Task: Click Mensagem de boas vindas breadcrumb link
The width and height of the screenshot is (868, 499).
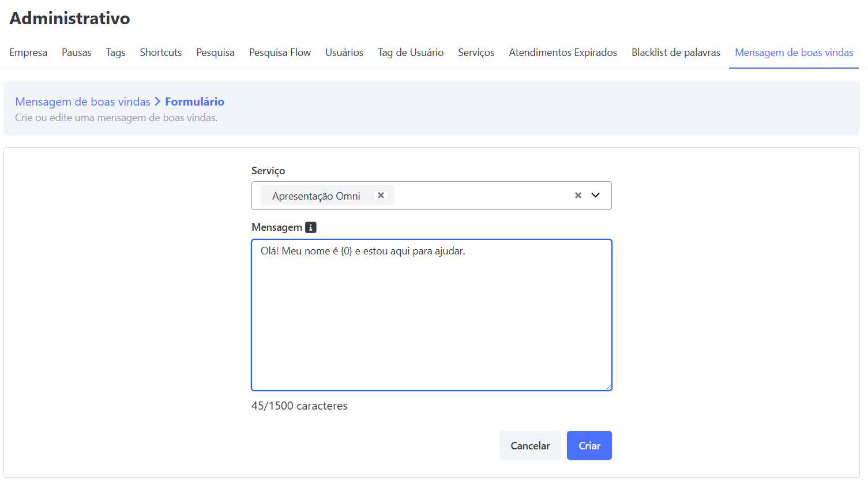Action: 82,102
